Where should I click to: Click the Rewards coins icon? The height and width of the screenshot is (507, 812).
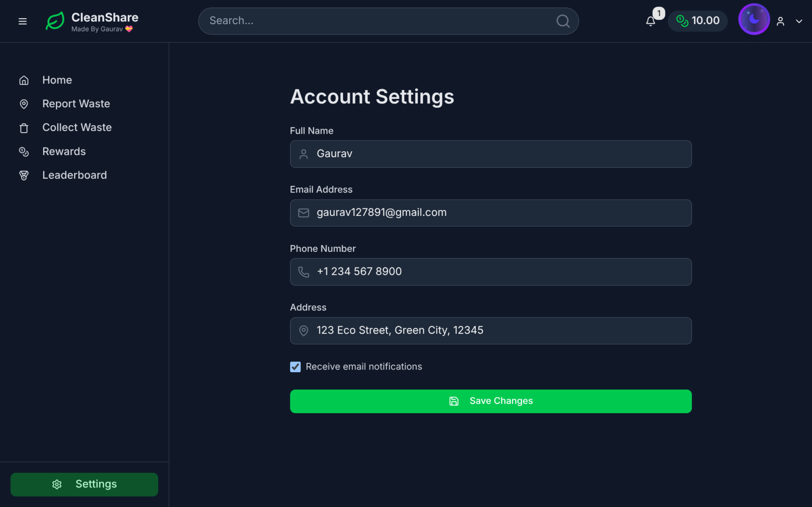click(24, 152)
